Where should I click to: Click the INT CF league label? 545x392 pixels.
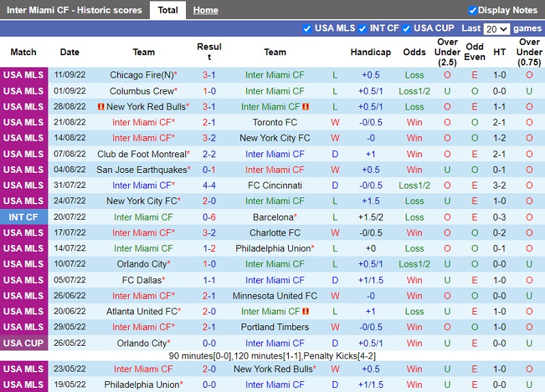[x=24, y=217]
